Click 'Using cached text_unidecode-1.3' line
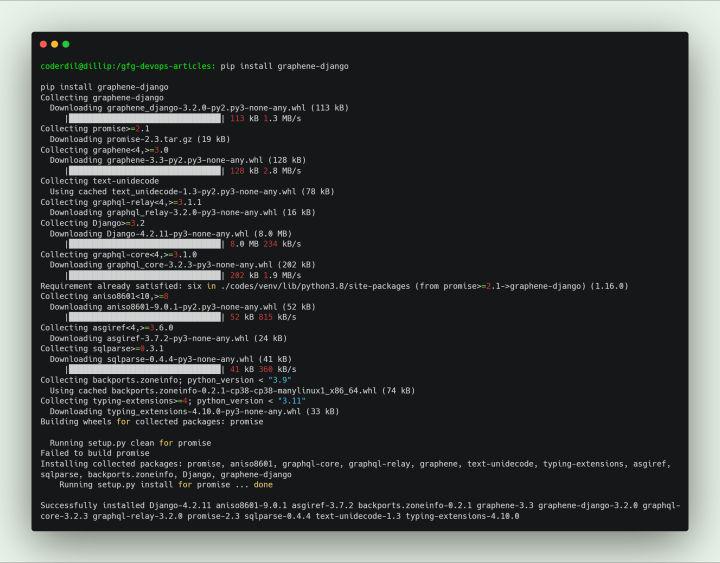Viewport: 720px width, 563px height. (x=192, y=191)
